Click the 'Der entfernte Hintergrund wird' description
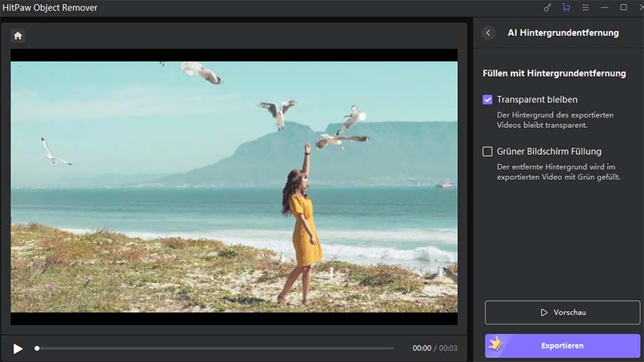The width and height of the screenshot is (644, 362). click(559, 172)
